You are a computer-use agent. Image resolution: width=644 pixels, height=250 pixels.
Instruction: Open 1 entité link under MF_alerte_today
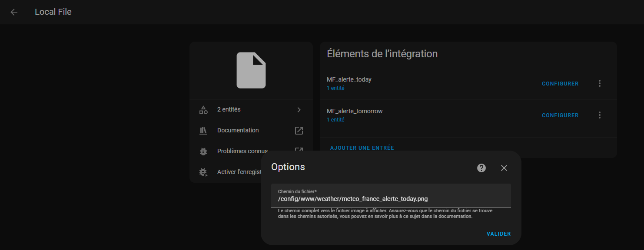(335, 88)
